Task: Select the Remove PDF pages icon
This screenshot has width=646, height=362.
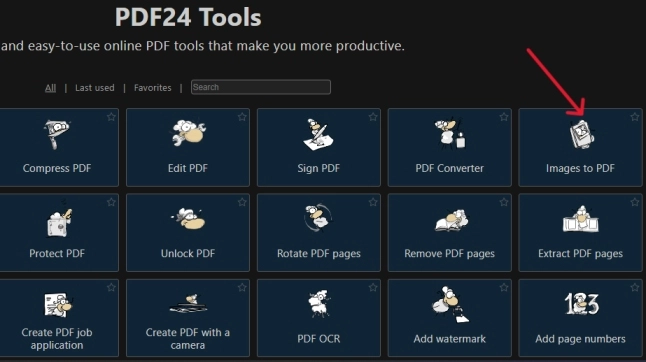Action: coord(452,220)
